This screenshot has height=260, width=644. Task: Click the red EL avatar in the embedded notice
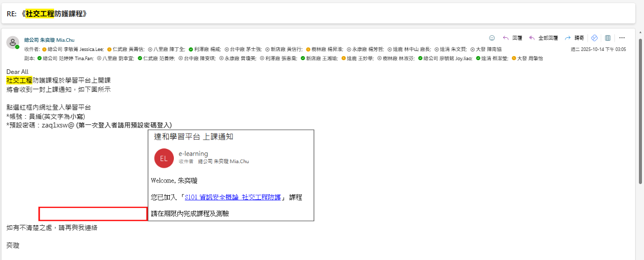pyautogui.click(x=164, y=158)
